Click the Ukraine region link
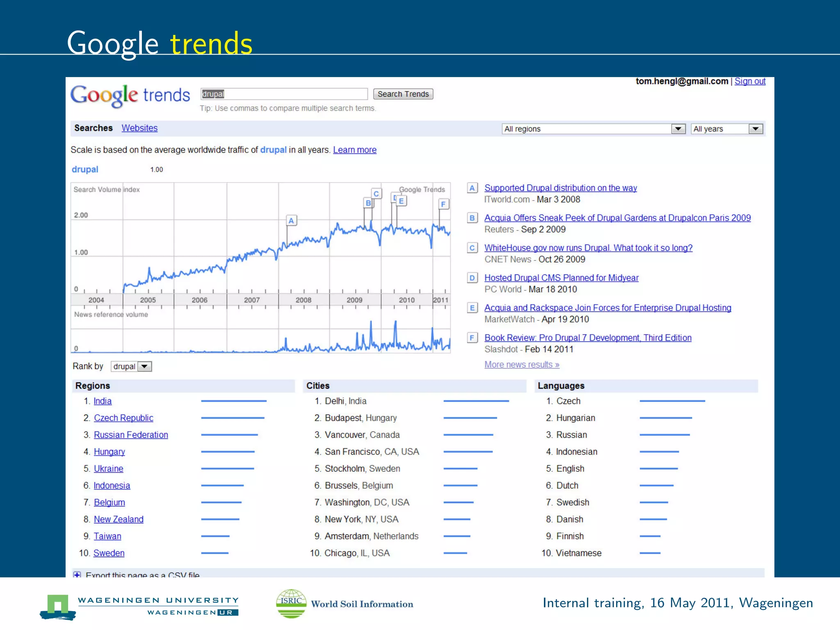The image size is (840, 630). pos(108,468)
